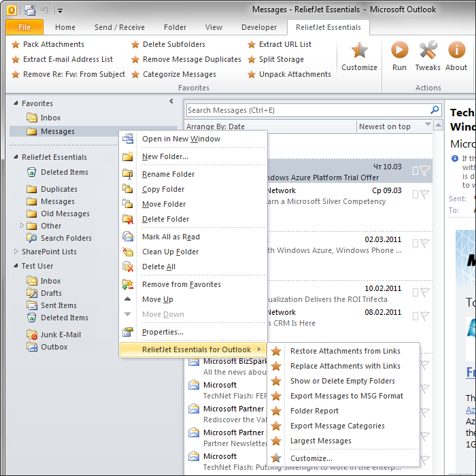The width and height of the screenshot is (476, 476).
Task: Click the Undo quick access icon
Action: [45, 10]
